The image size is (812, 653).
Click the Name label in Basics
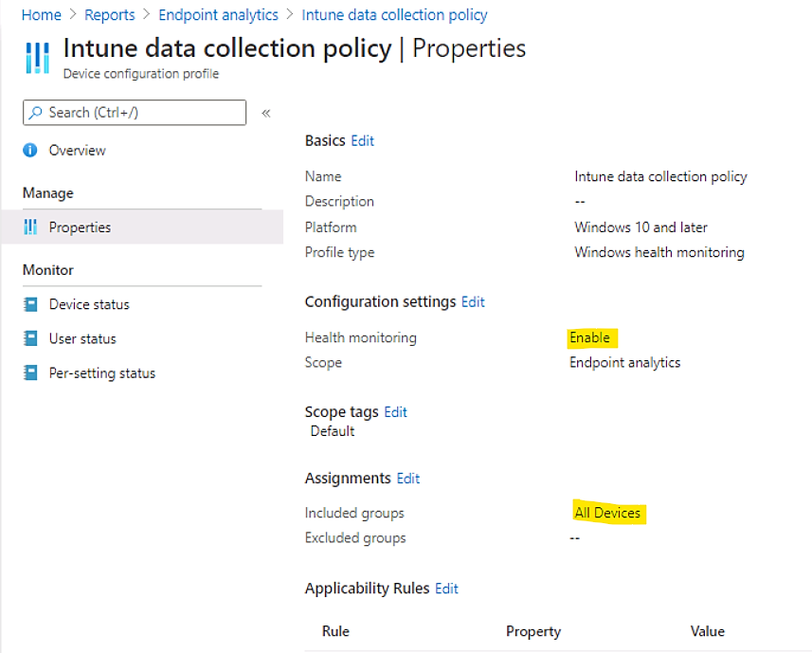click(x=323, y=176)
